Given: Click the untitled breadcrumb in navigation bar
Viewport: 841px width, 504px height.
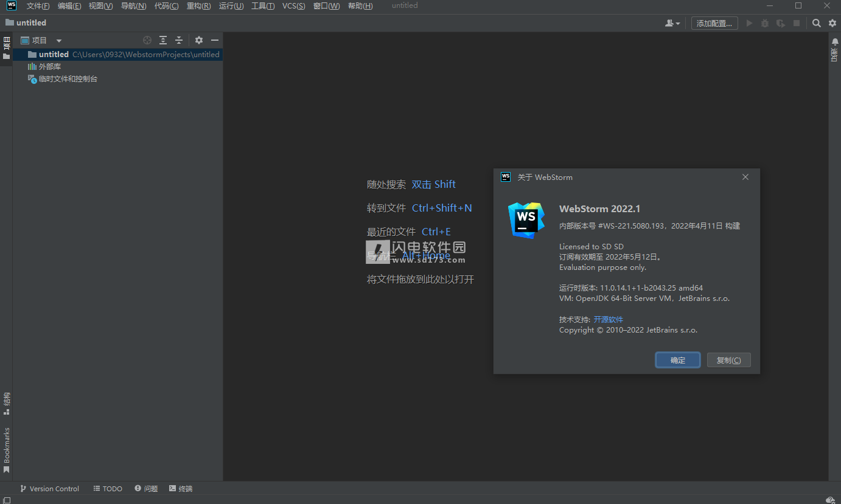Looking at the screenshot, I should point(31,22).
